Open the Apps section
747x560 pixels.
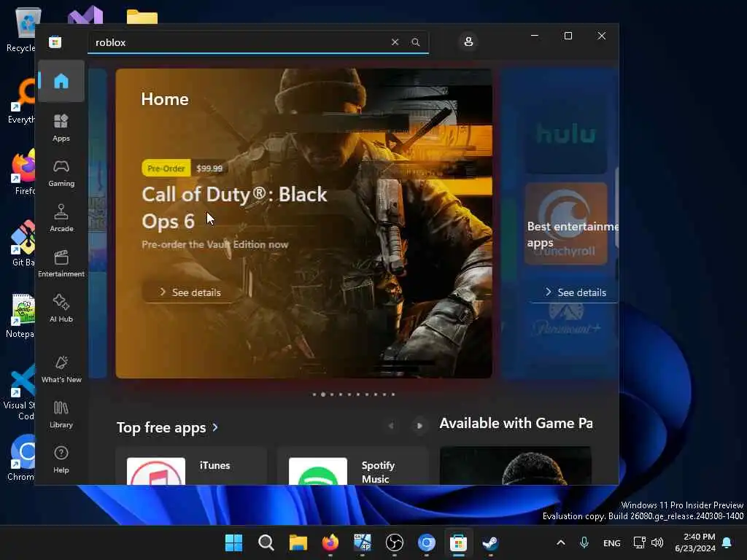pos(61,128)
